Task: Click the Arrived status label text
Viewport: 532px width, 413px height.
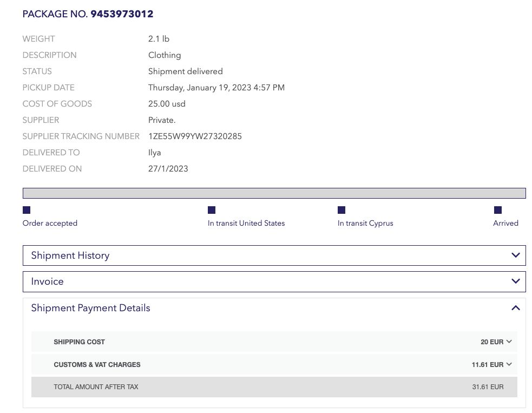Action: (x=505, y=223)
